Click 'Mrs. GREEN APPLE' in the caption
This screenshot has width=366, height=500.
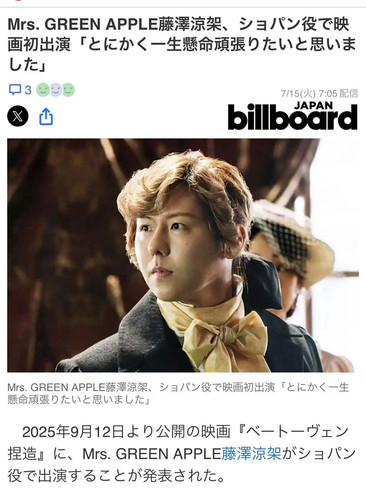(x=56, y=387)
